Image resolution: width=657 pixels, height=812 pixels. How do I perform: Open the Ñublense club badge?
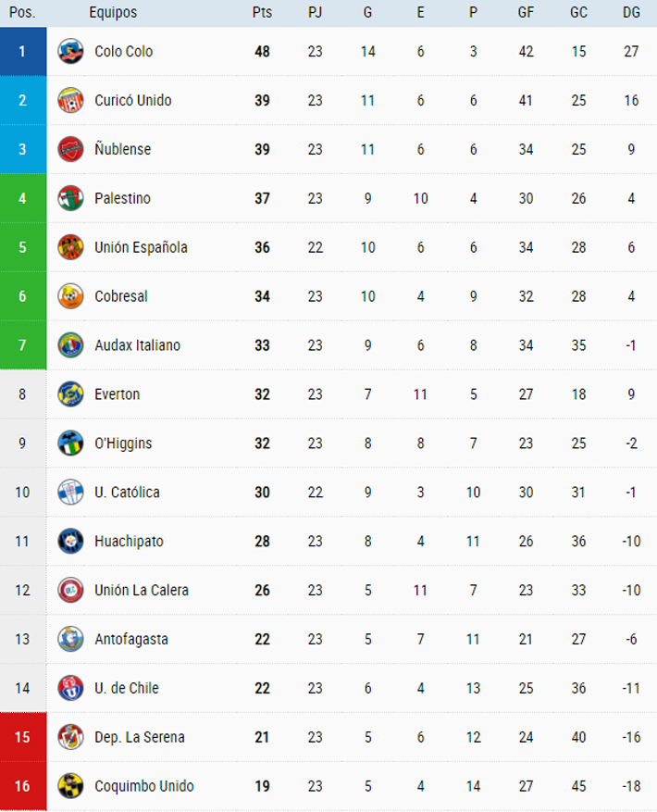pyautogui.click(x=70, y=149)
